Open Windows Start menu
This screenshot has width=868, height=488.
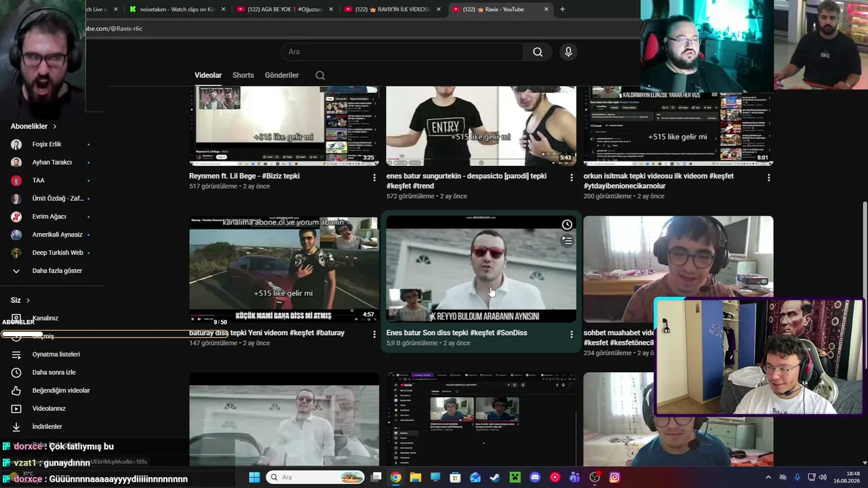pyautogui.click(x=254, y=477)
